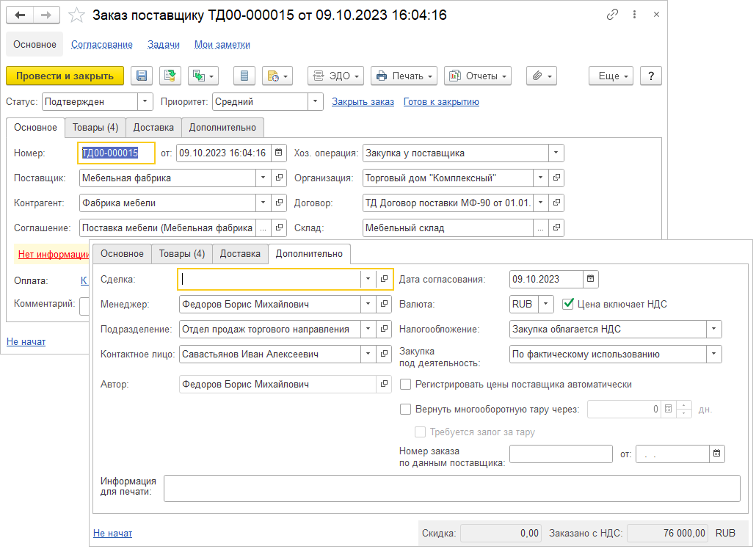This screenshot has width=756, height=549.
Task: Switch to the Доставка tab in lower panel
Action: pyautogui.click(x=240, y=254)
